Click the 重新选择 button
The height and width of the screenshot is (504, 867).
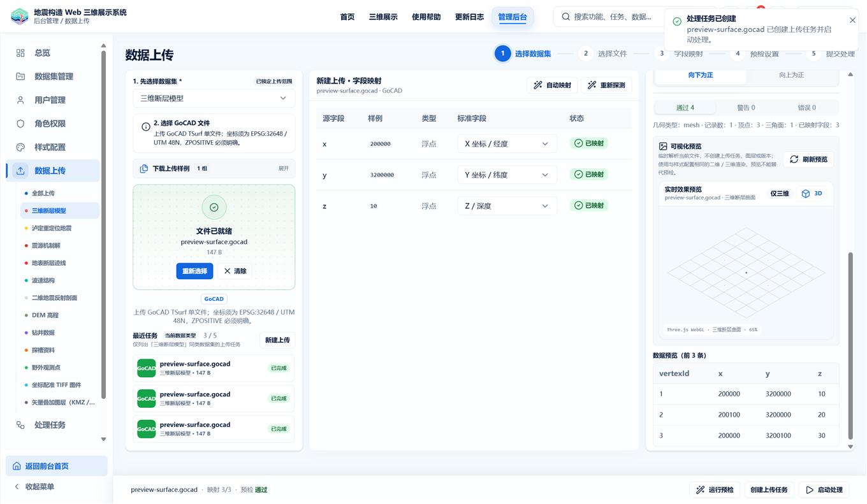(x=194, y=271)
